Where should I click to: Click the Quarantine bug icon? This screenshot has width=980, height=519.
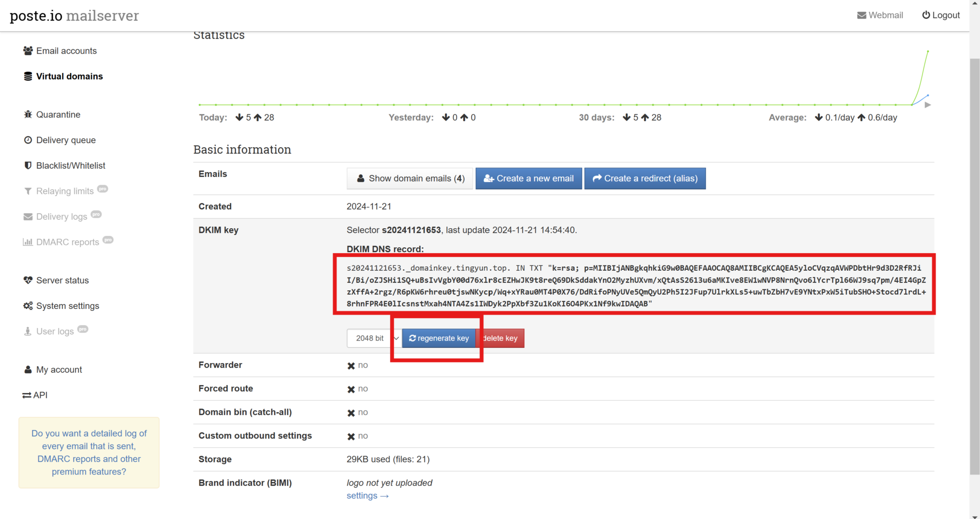(x=28, y=115)
